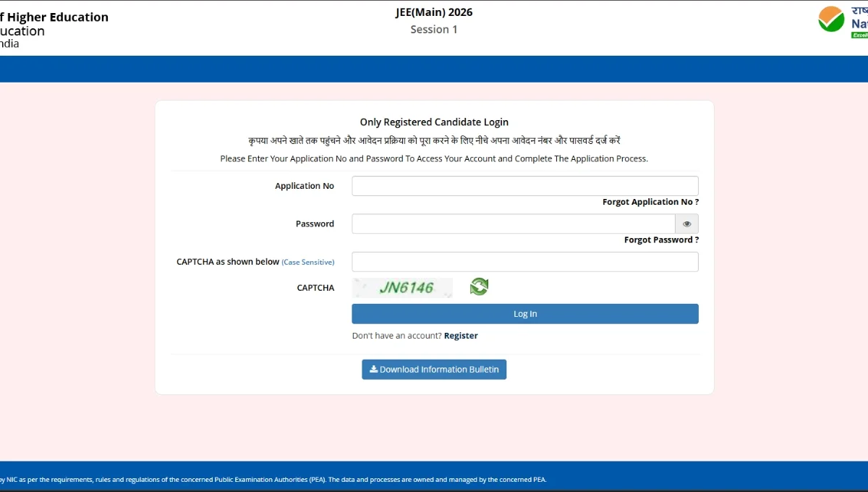Click the Case Sensitive label
Screen dimensions: 868x492
click(308, 262)
